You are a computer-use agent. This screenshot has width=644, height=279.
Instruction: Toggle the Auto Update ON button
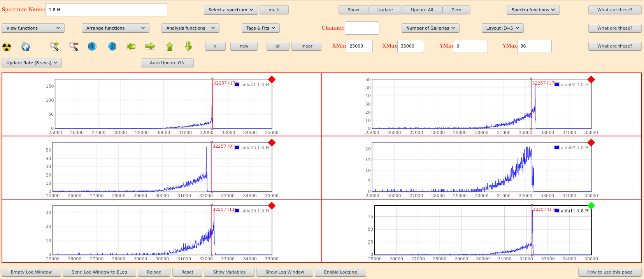pos(167,63)
